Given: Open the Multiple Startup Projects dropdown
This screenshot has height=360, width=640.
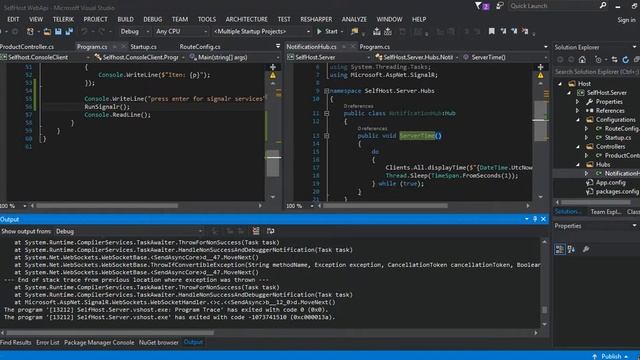Looking at the screenshot, I should tap(262, 31).
